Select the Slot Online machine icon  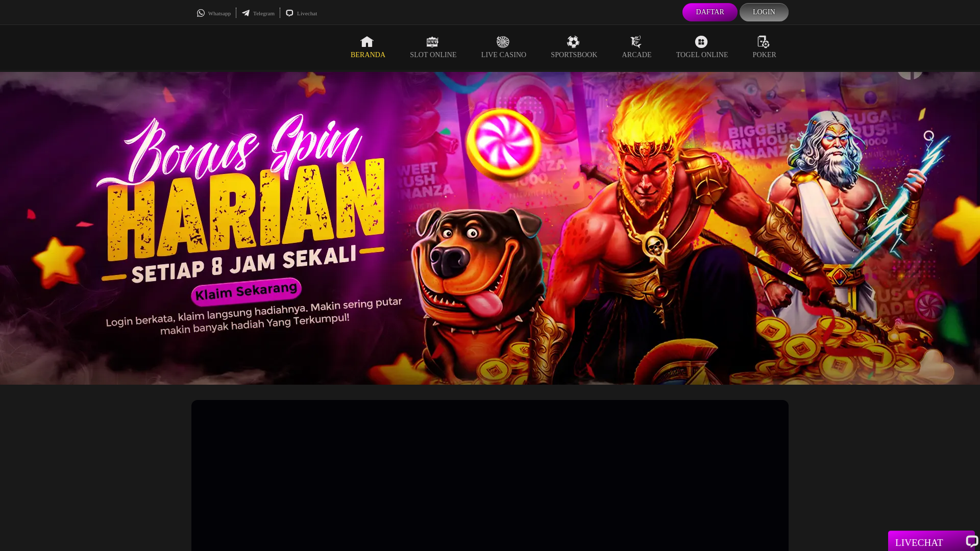(432, 42)
